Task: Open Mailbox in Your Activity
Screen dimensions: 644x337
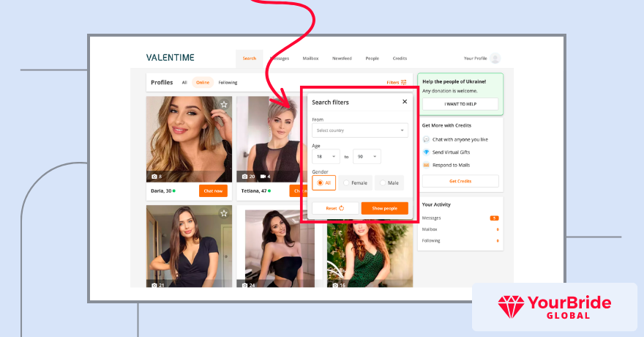Action: coord(430,229)
